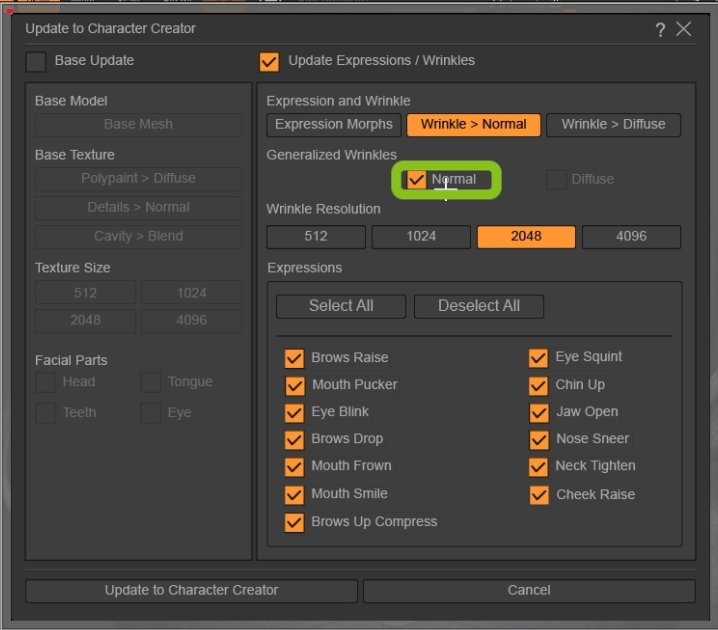
Task: Choose Texture Size 512
Action: 85,293
